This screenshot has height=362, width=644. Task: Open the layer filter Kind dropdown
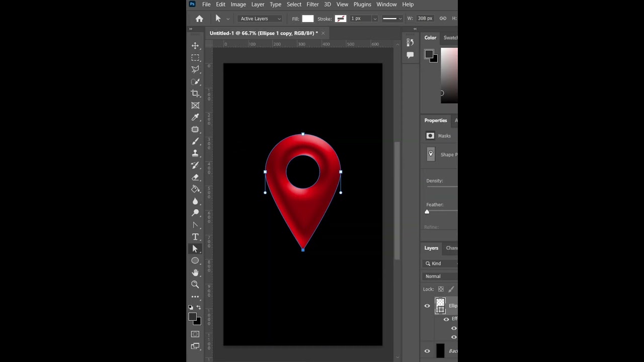441,263
